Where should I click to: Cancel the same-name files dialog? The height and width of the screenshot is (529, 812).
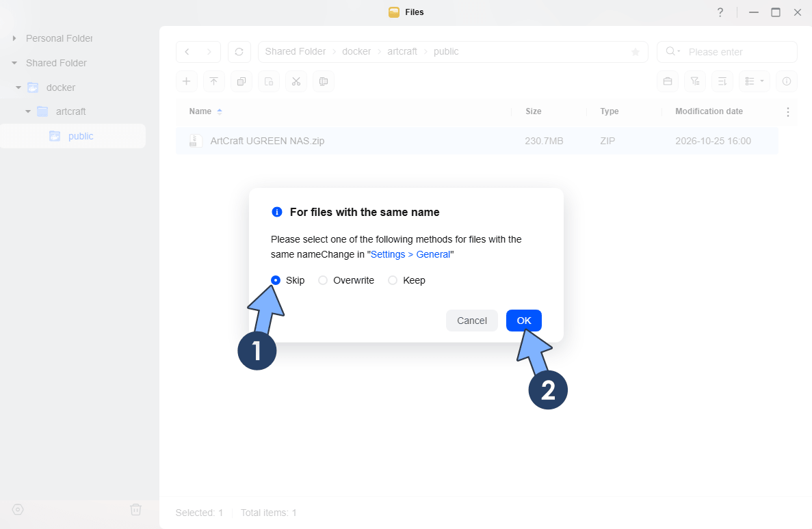coord(472,321)
